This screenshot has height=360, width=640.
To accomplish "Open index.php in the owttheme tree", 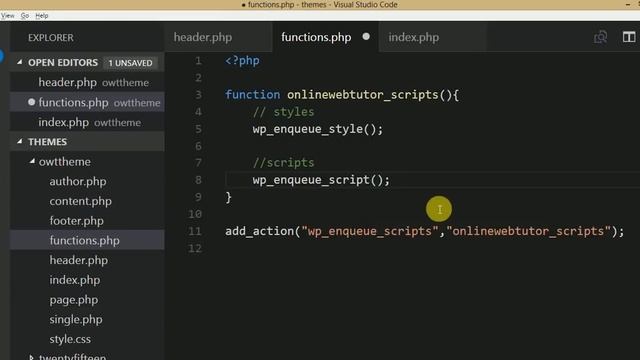I will [75, 280].
